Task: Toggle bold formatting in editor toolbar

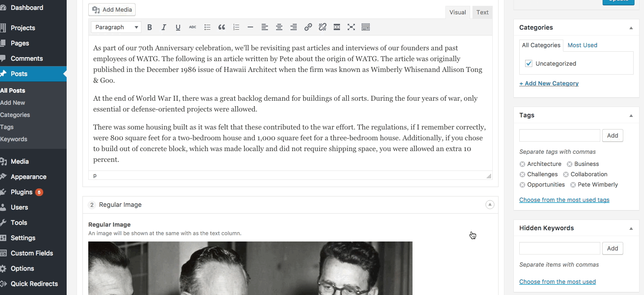Action: [x=150, y=27]
